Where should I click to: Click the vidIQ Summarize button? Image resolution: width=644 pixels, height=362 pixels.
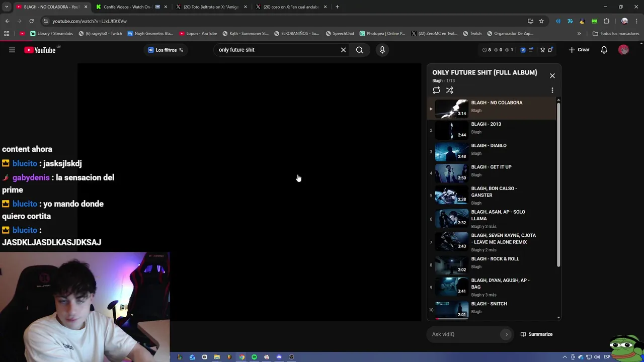click(536, 334)
